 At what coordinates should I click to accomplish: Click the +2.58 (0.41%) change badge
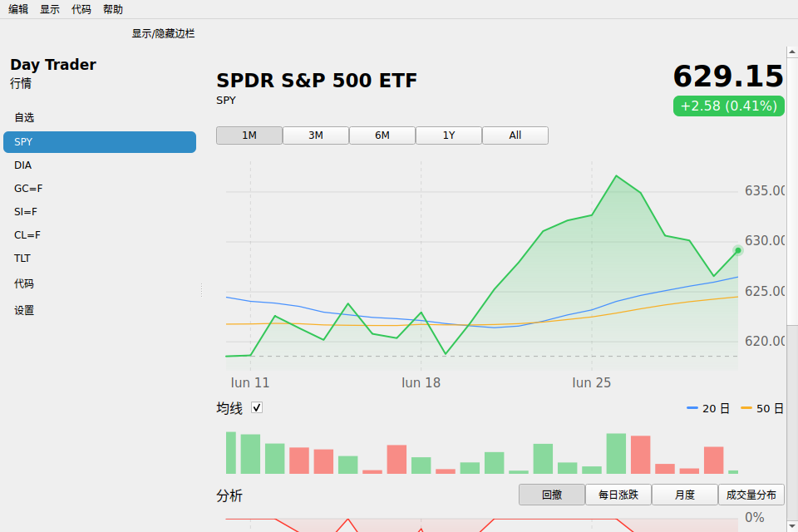pos(729,106)
